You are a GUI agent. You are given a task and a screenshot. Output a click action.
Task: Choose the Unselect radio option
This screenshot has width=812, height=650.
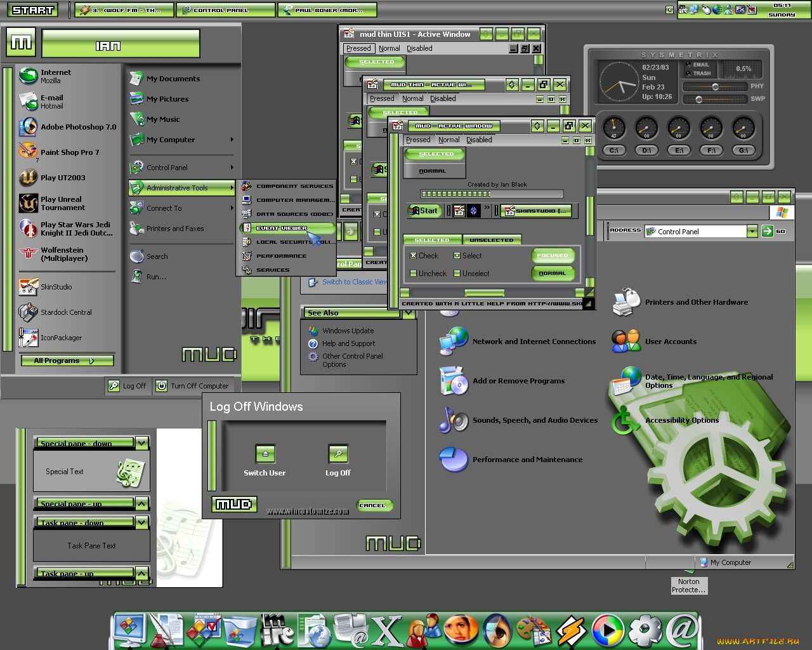[457, 274]
